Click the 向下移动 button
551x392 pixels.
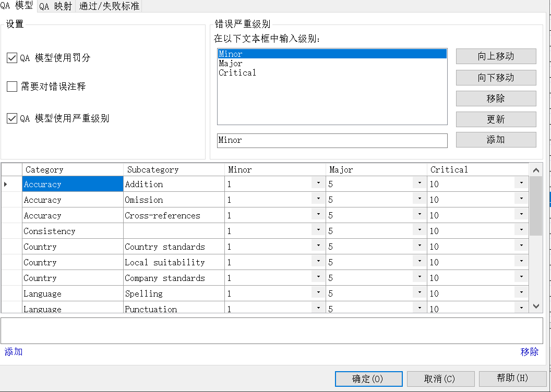pyautogui.click(x=496, y=78)
